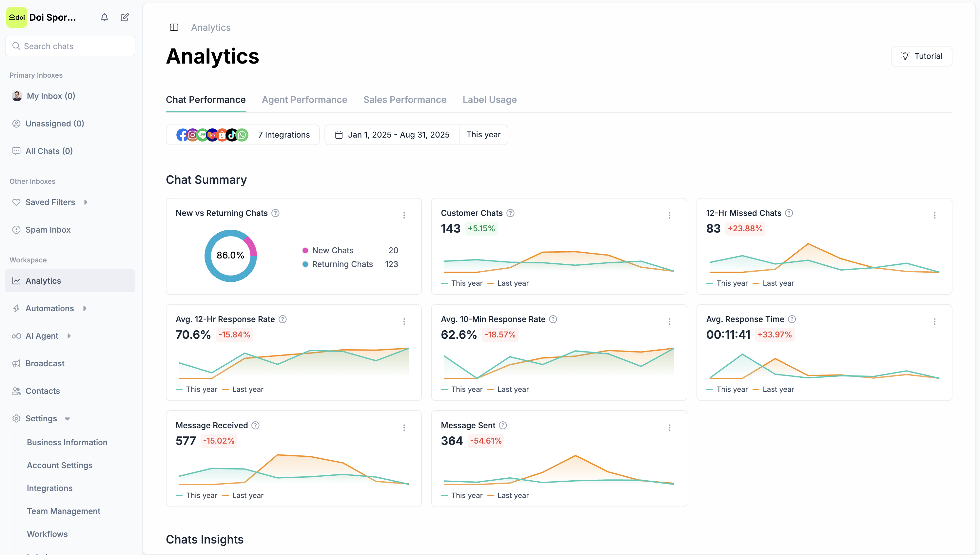Click the notification bell icon

[104, 18]
